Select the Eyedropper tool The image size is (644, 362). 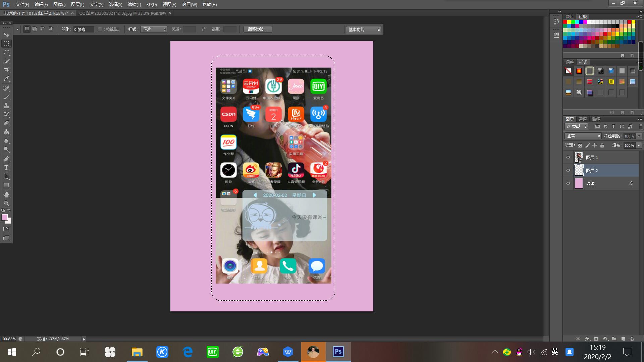[x=6, y=79]
